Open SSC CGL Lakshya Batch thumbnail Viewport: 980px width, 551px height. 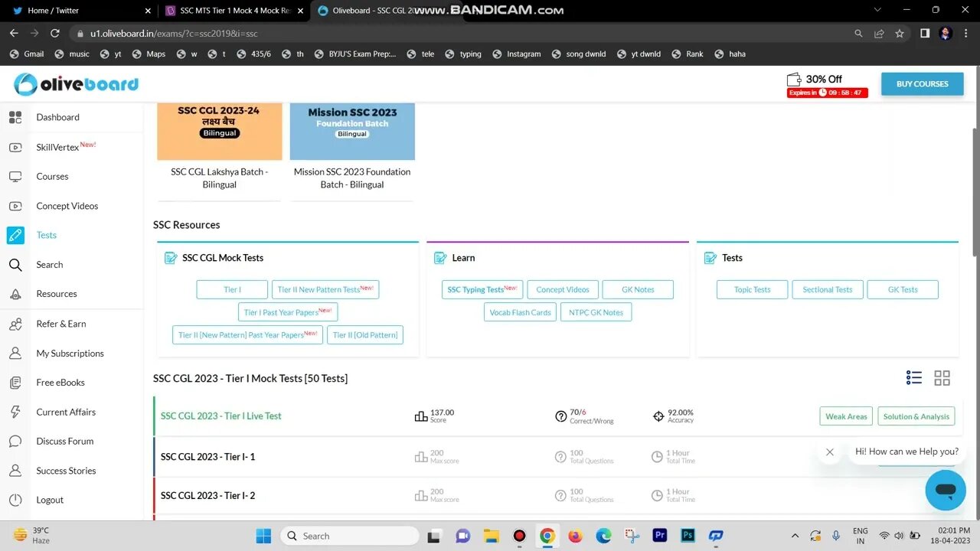[x=220, y=132]
